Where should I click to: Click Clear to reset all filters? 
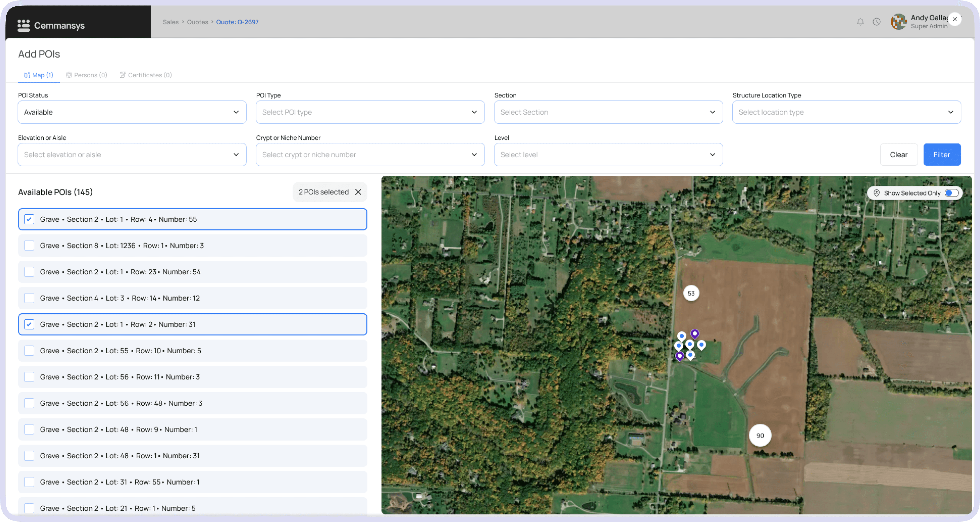click(x=899, y=155)
